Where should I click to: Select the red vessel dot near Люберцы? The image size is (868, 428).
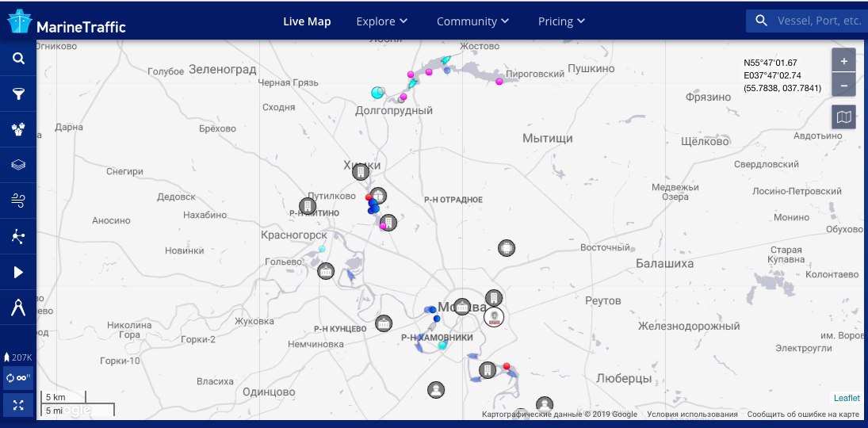pyautogui.click(x=506, y=366)
